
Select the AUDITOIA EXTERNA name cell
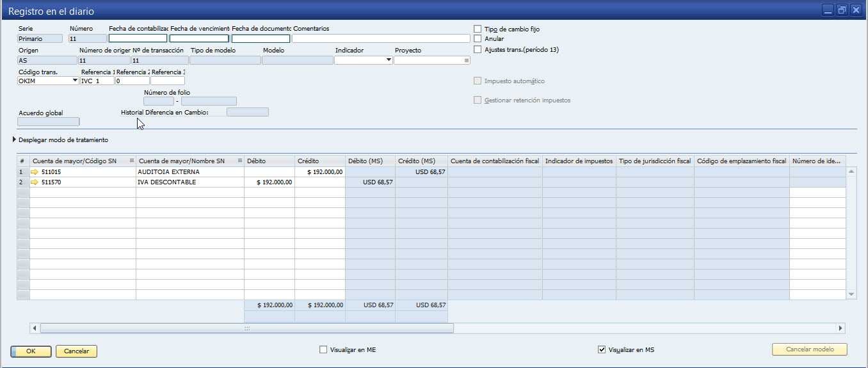(189, 172)
